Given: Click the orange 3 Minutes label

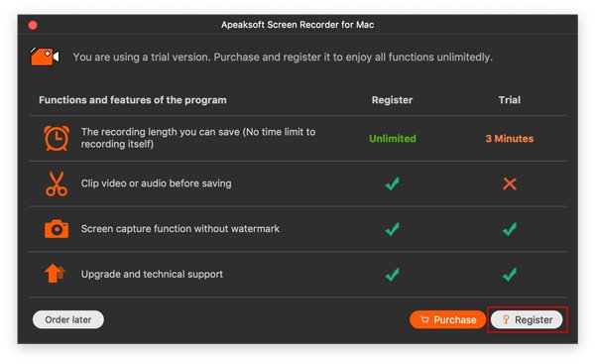Looking at the screenshot, I should [510, 139].
